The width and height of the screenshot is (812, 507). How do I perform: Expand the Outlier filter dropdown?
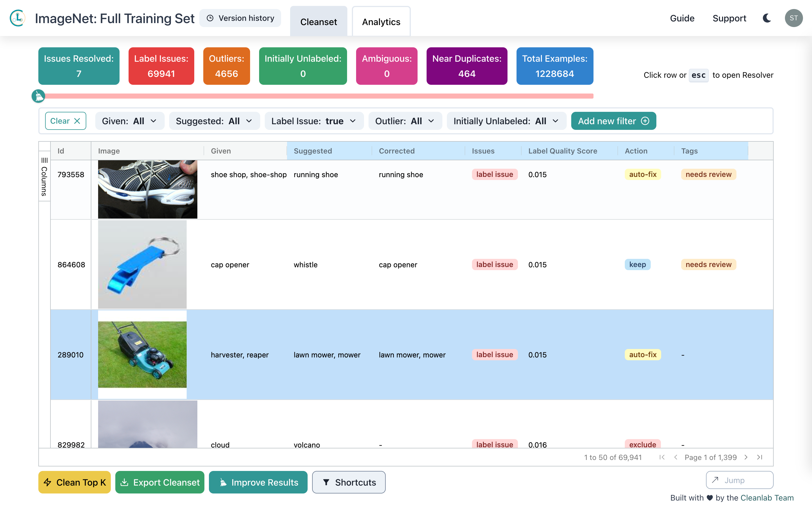[x=405, y=121]
